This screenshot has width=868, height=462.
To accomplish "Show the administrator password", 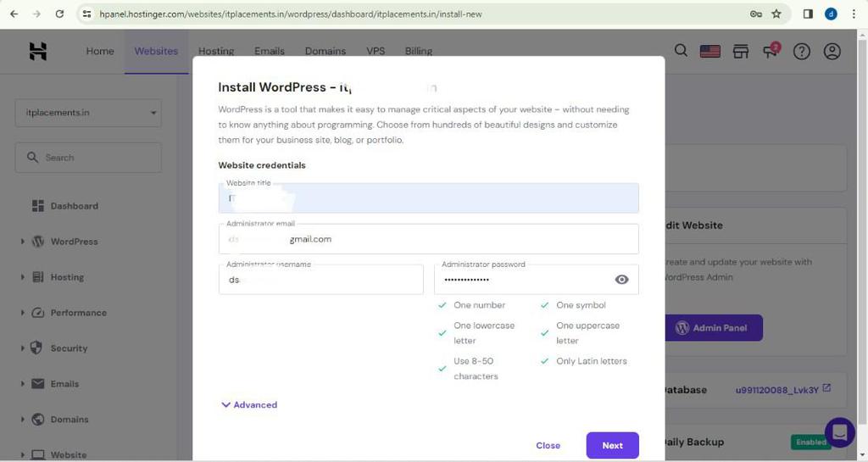I will (x=621, y=280).
